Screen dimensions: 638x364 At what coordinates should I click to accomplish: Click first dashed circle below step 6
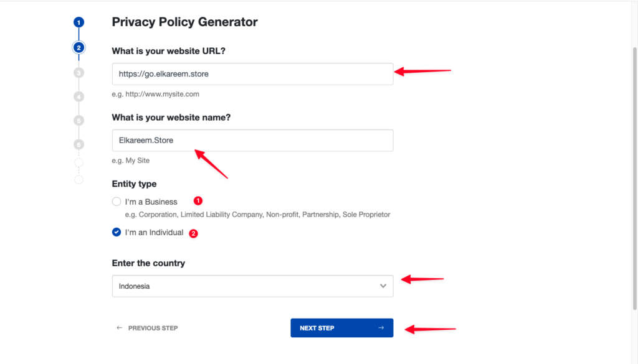(x=79, y=163)
